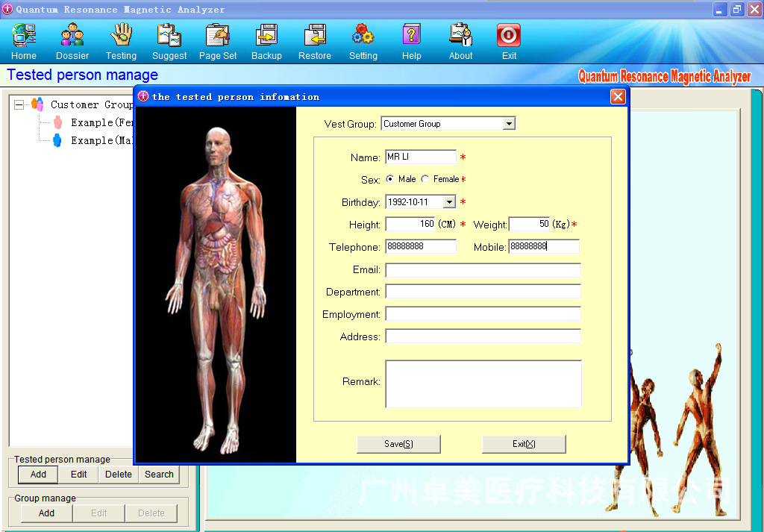Select the Male radio button
This screenshot has width=764, height=532.
(x=389, y=179)
